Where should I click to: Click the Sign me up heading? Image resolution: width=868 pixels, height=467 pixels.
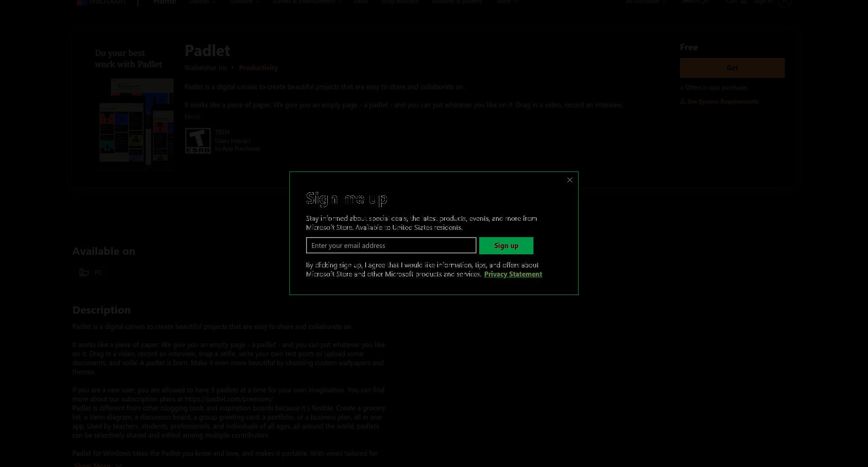347,198
